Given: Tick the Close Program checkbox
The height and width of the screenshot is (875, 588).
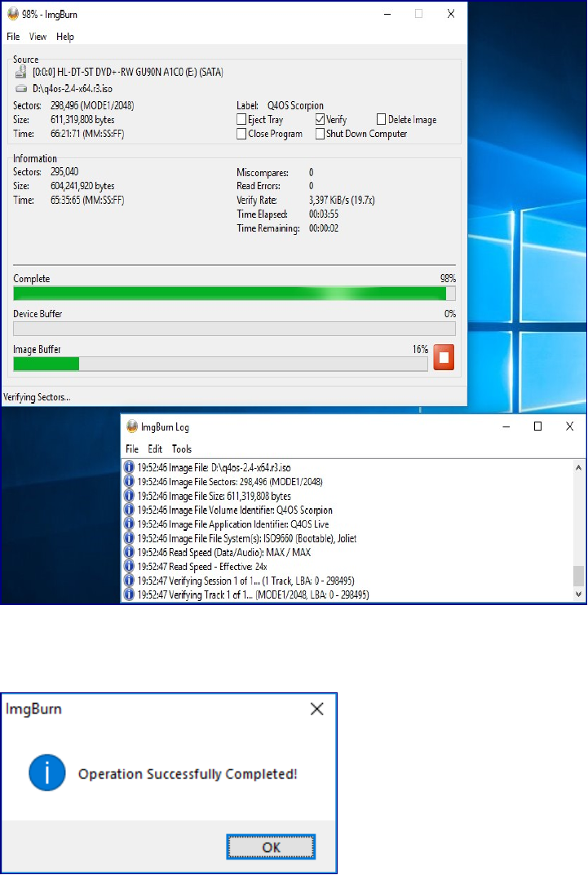Looking at the screenshot, I should tap(241, 134).
